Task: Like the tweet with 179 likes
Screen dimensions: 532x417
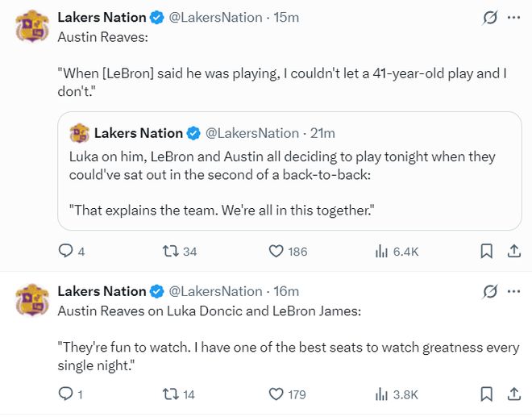Action: pyautogui.click(x=277, y=394)
